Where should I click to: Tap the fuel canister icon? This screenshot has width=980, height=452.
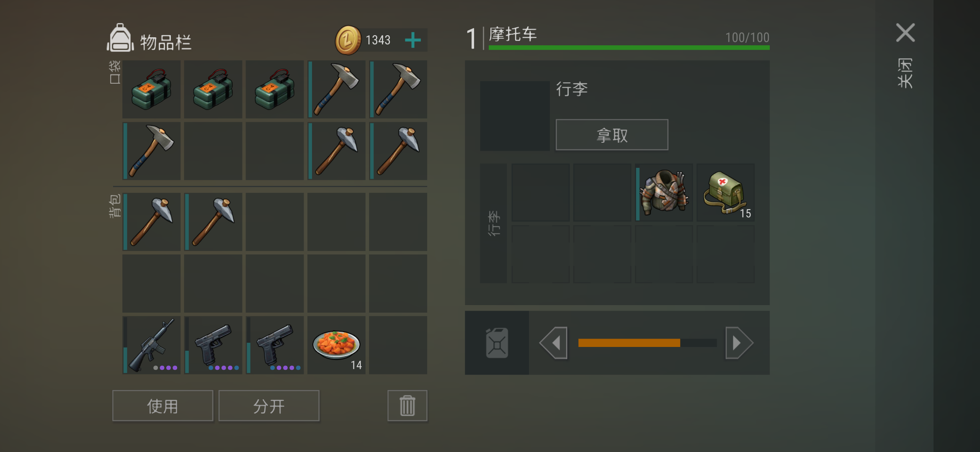tap(497, 343)
